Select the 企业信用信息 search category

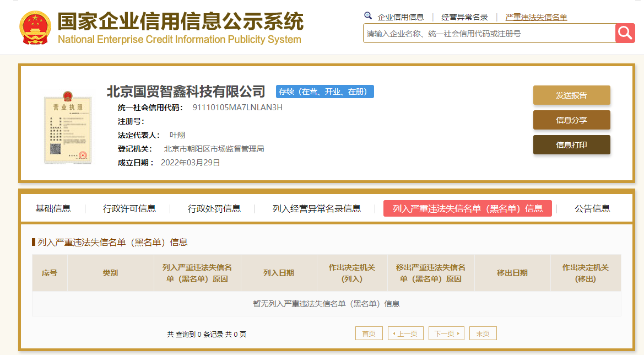click(x=401, y=17)
